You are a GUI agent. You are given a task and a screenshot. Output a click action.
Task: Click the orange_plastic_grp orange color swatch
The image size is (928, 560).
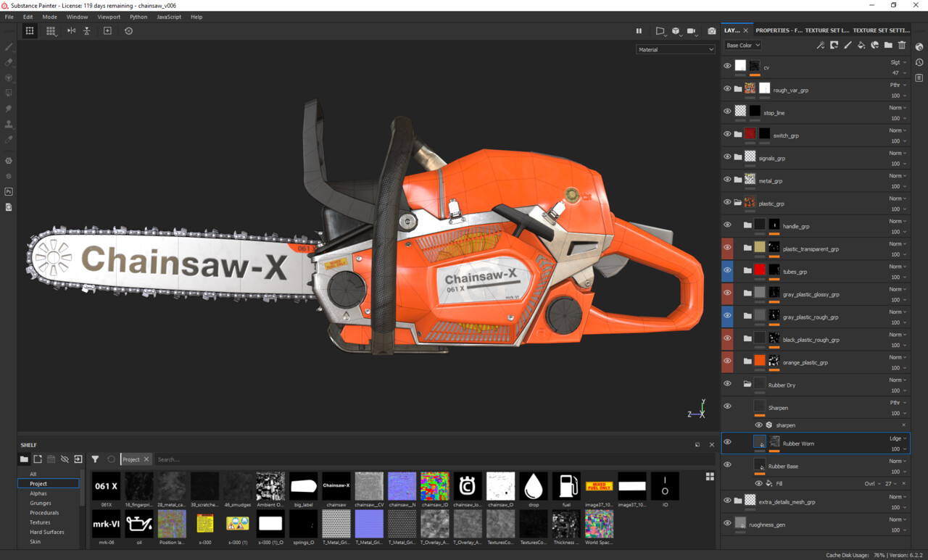pyautogui.click(x=760, y=361)
